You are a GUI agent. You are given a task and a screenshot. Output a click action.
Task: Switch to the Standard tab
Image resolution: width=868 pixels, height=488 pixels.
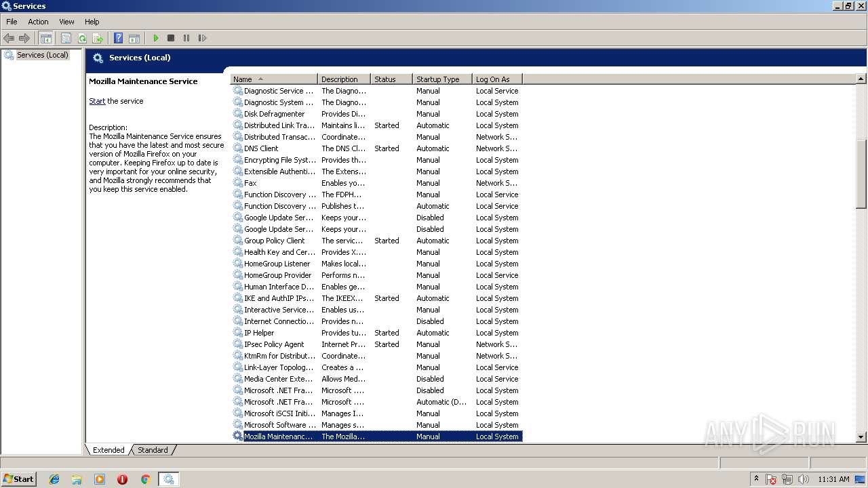(x=153, y=450)
